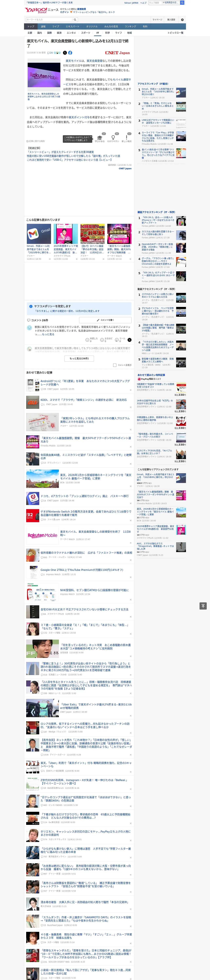Toggle the コメント非表示 checkbox
Image resolution: width=210 pixels, height=980 pixels.
point(115,365)
